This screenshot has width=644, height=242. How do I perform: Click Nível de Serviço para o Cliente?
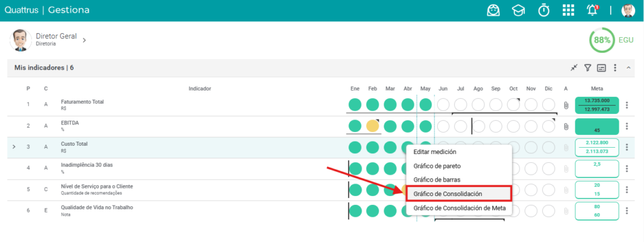coord(97,186)
